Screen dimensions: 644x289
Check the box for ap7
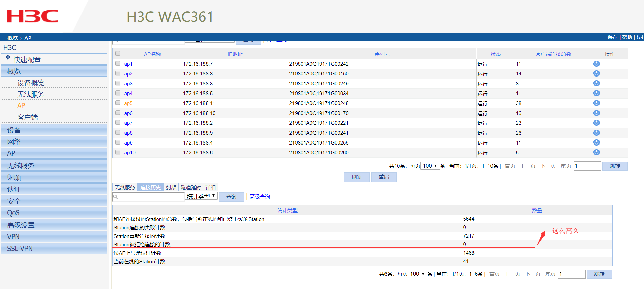118,122
